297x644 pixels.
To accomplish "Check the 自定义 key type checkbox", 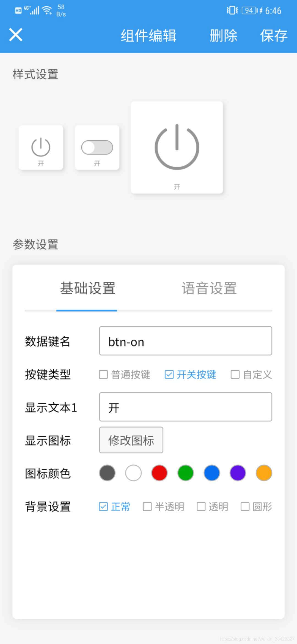I will click(235, 375).
